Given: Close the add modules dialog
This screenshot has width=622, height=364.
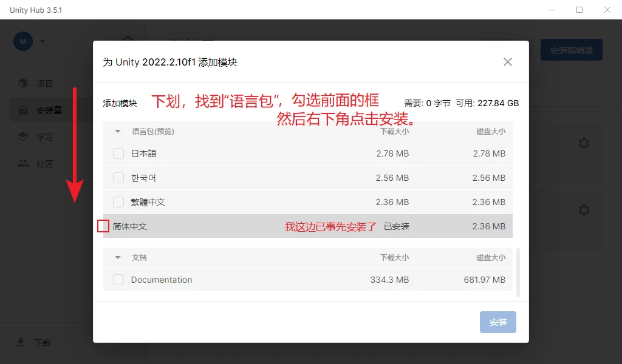Looking at the screenshot, I should click(507, 62).
